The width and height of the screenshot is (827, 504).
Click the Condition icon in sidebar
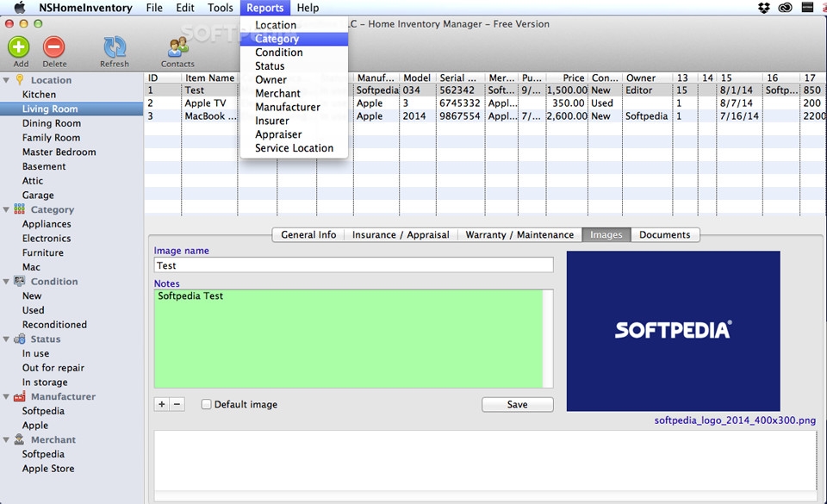click(20, 281)
